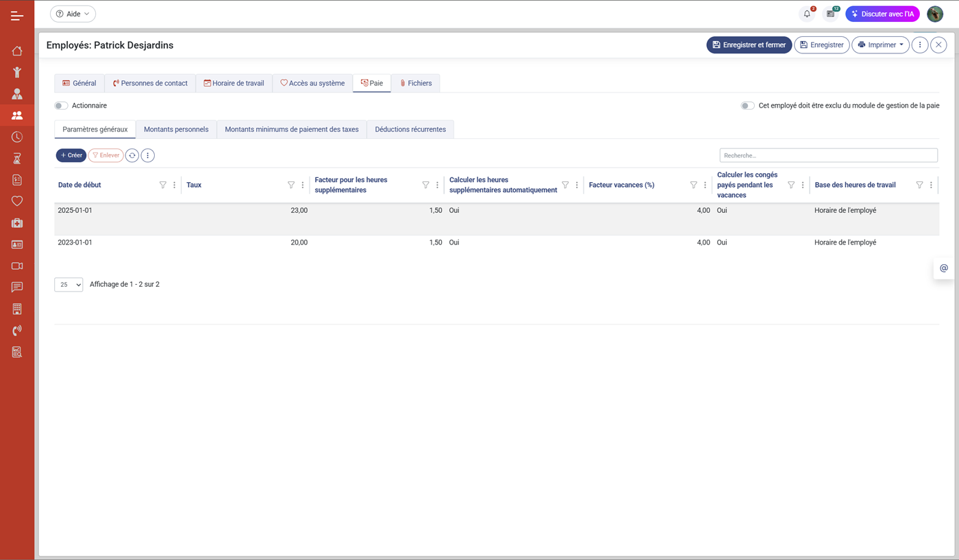
Task: Switch to the Horaire de travail tab
Action: (234, 84)
